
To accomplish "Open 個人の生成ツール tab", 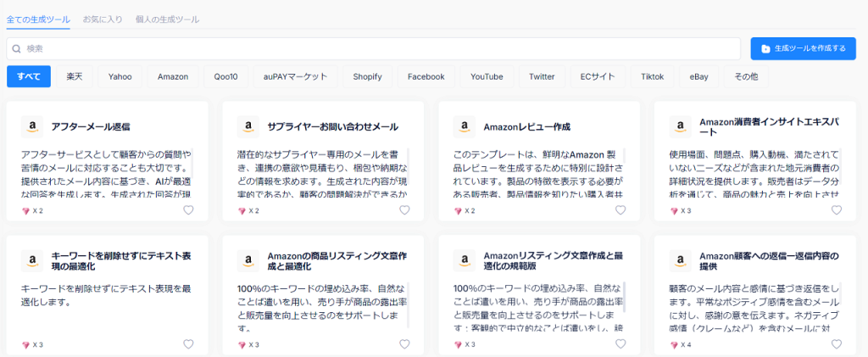I will pyautogui.click(x=167, y=20).
